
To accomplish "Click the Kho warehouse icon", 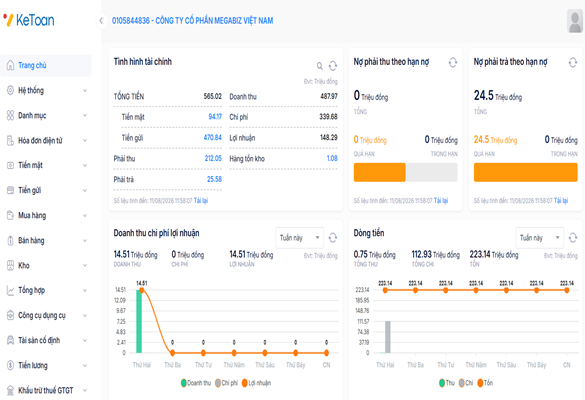I will pyautogui.click(x=10, y=265).
